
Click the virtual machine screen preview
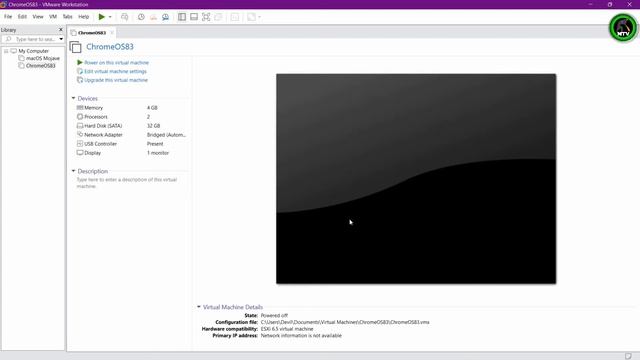[x=416, y=179]
